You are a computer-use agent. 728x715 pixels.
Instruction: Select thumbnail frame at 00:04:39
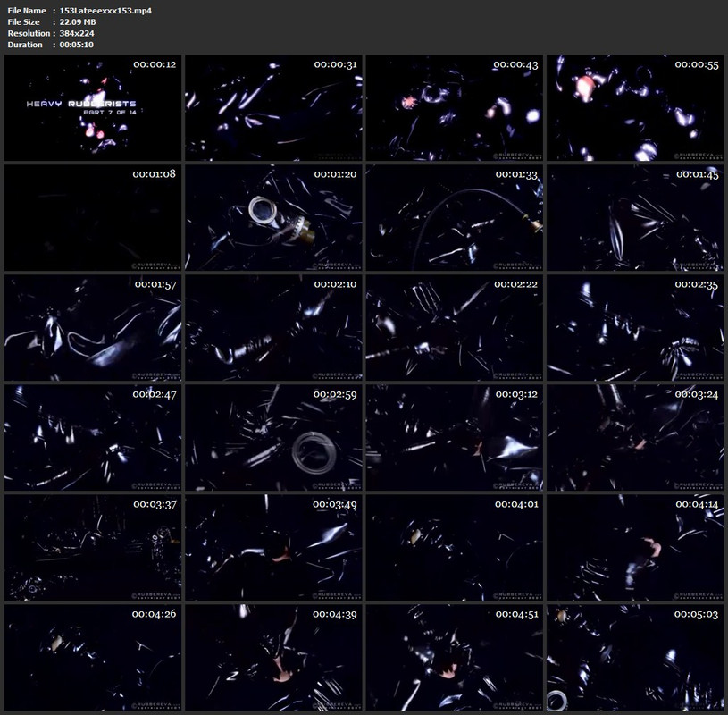pyautogui.click(x=273, y=658)
